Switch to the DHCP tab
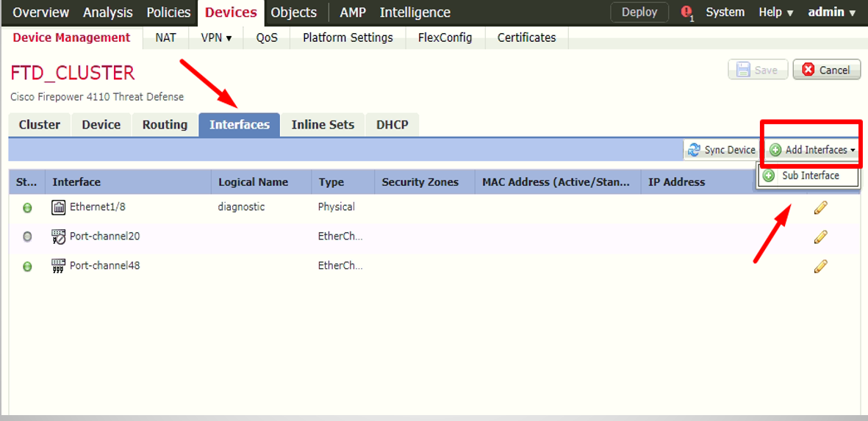This screenshot has height=421, width=868. tap(392, 124)
